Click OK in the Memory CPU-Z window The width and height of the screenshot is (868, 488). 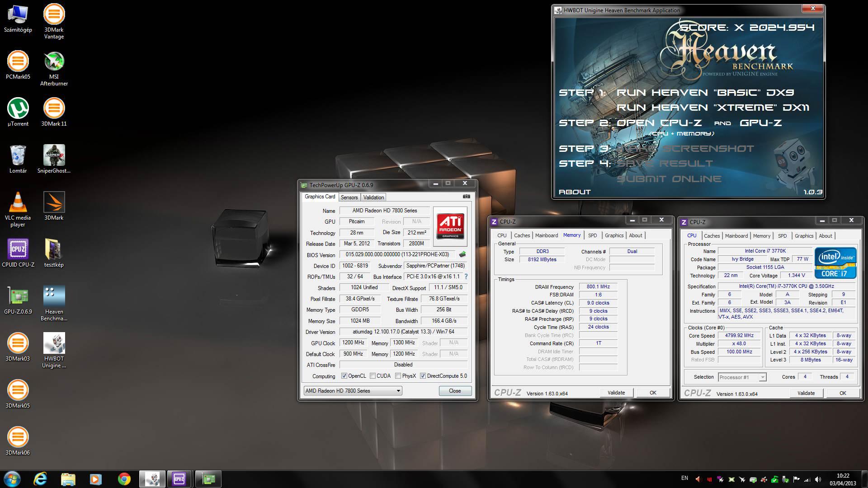click(x=653, y=393)
